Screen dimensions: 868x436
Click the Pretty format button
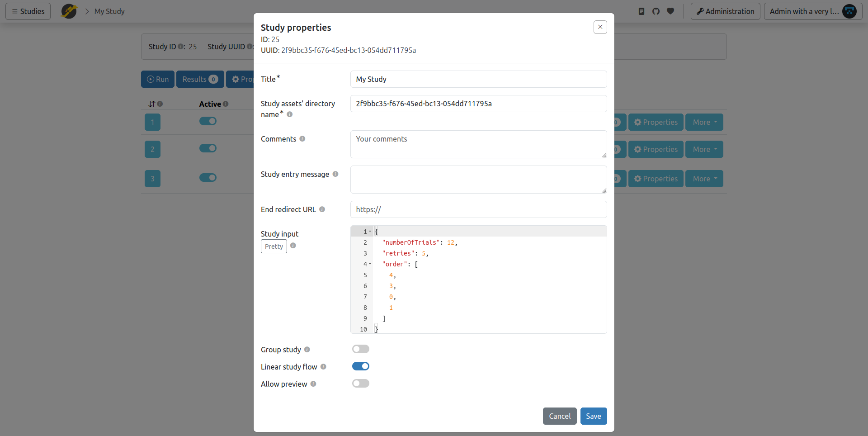pyautogui.click(x=274, y=246)
